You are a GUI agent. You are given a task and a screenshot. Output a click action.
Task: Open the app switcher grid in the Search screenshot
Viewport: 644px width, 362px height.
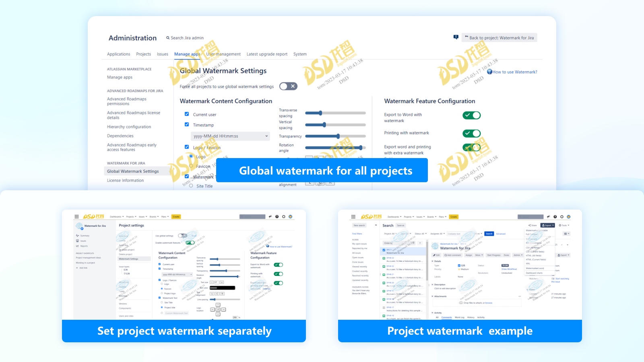(x=353, y=216)
